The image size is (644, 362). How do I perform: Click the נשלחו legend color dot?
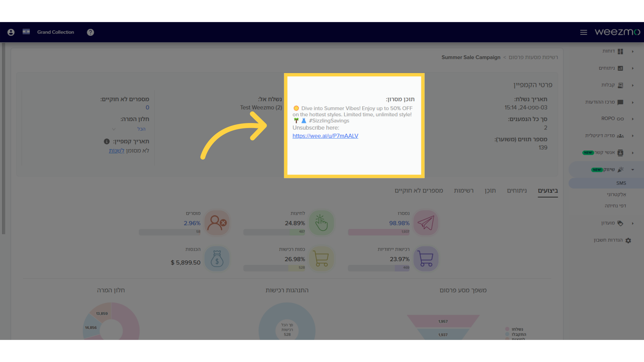tap(507, 329)
